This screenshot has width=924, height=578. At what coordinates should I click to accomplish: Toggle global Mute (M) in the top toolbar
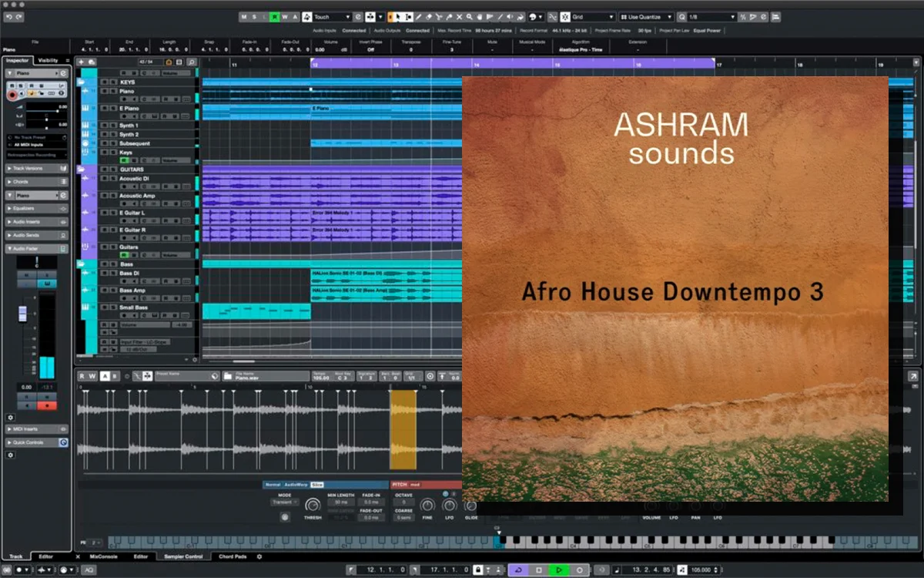(244, 17)
